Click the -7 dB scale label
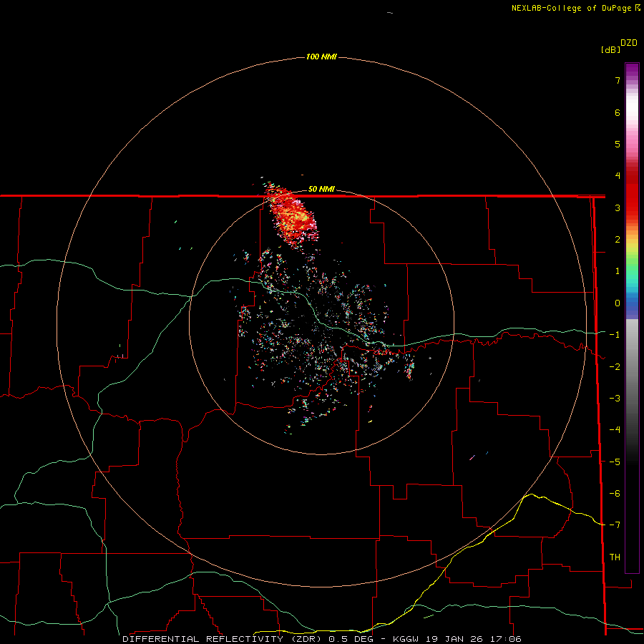Screen dimensions: 644x644 [x=615, y=525]
